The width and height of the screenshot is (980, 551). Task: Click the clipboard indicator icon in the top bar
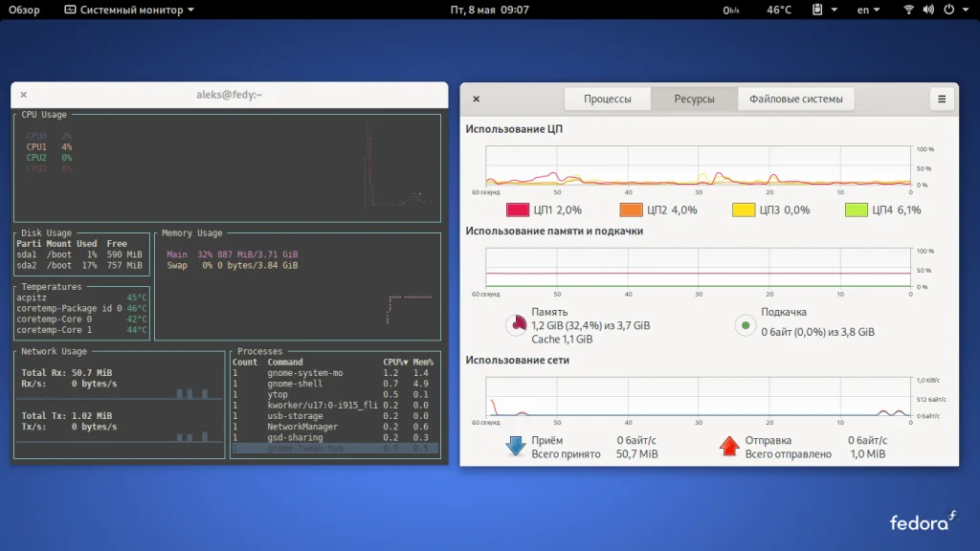tap(817, 10)
